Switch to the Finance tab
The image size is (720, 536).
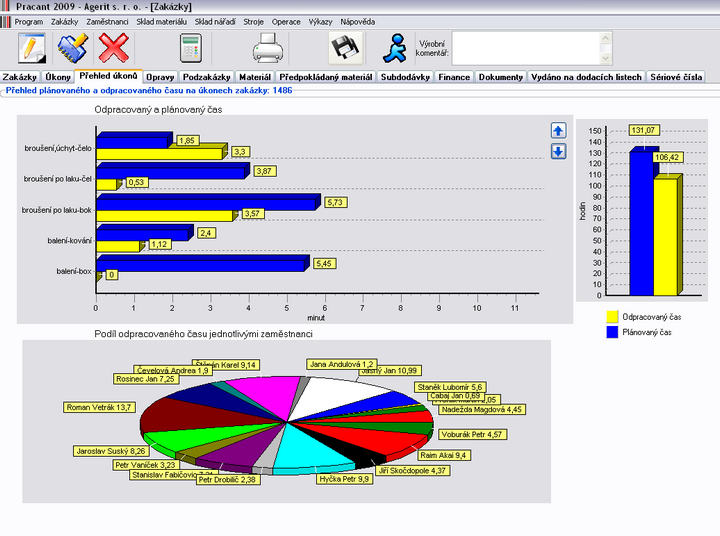click(454, 77)
